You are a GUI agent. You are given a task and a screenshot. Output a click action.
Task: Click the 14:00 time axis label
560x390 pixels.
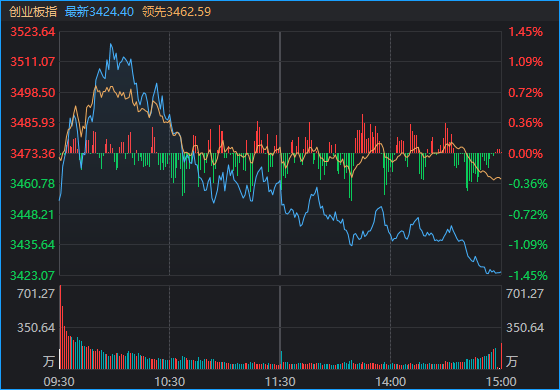point(391,382)
